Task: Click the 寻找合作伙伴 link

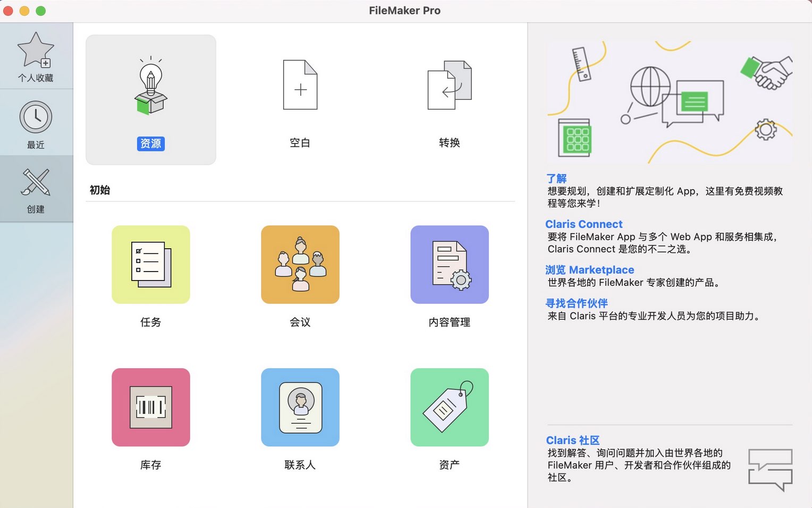Action: [x=577, y=303]
